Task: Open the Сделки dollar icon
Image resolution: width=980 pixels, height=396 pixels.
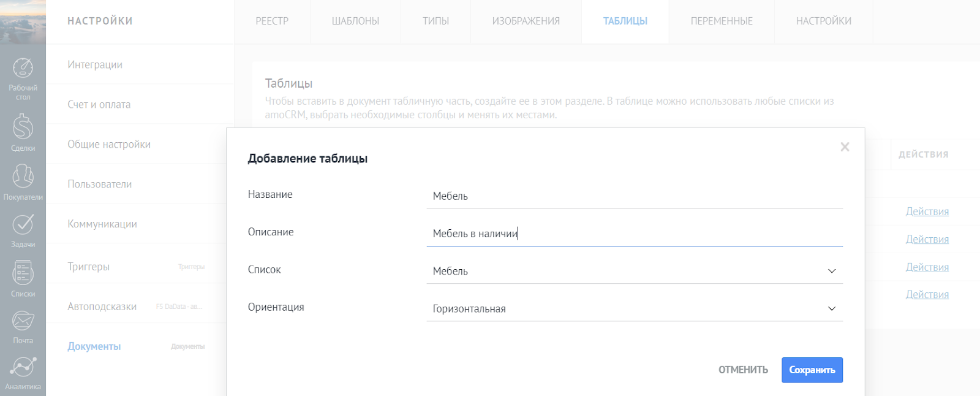Action: click(x=23, y=128)
